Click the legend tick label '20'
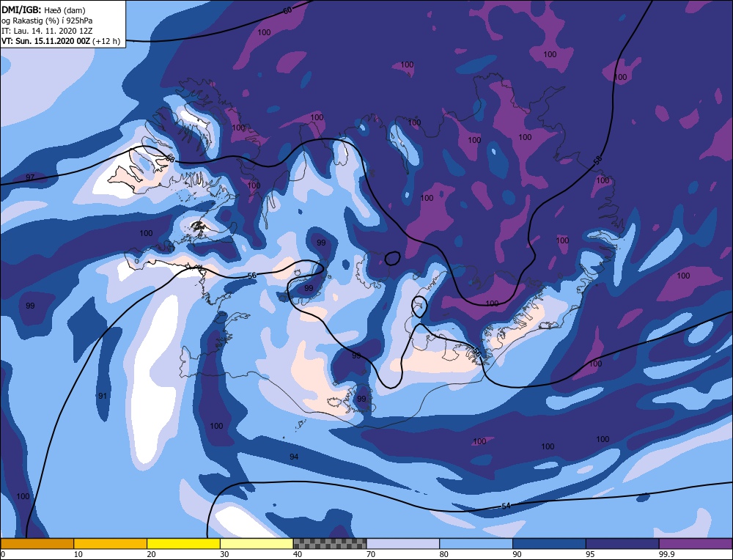This screenshot has width=733, height=560. click(x=152, y=554)
